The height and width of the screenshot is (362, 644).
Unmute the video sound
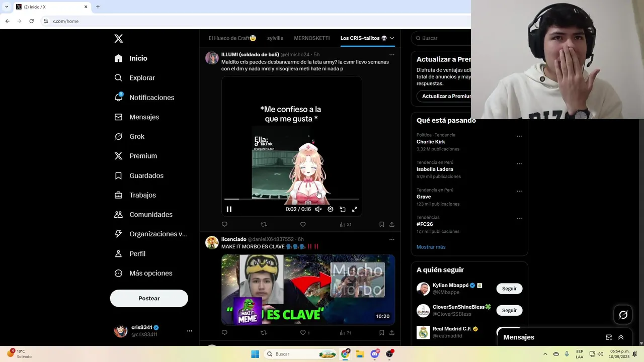[318, 209]
